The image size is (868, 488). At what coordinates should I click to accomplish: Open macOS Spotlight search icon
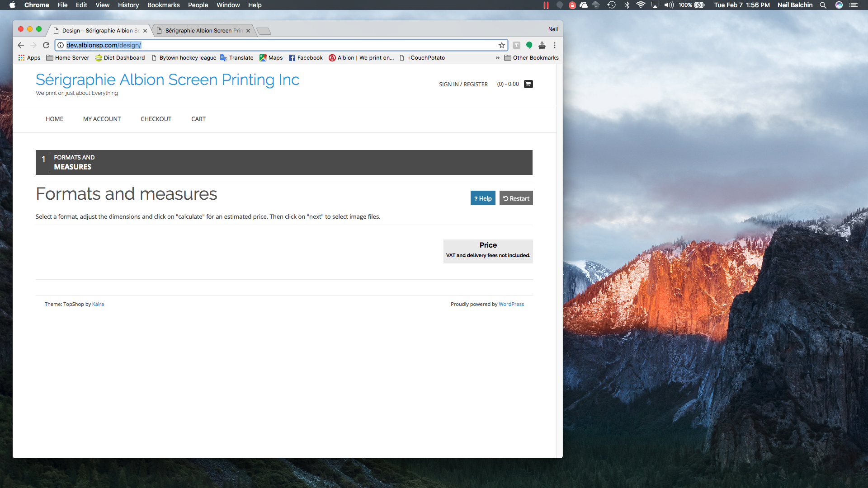[x=823, y=5]
